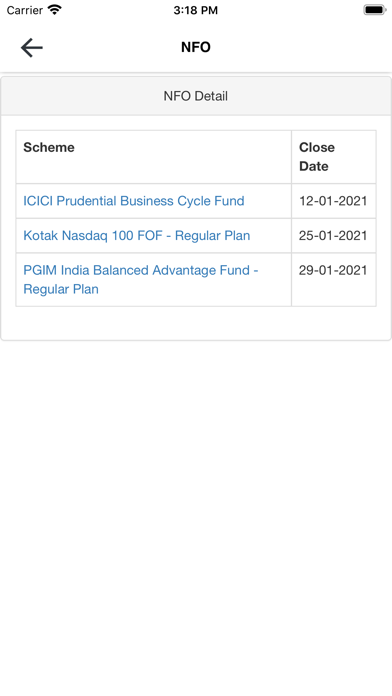Screen dimensions: 392x696
Task: Tap the "Kotak" word in second row
Action: click(x=40, y=235)
